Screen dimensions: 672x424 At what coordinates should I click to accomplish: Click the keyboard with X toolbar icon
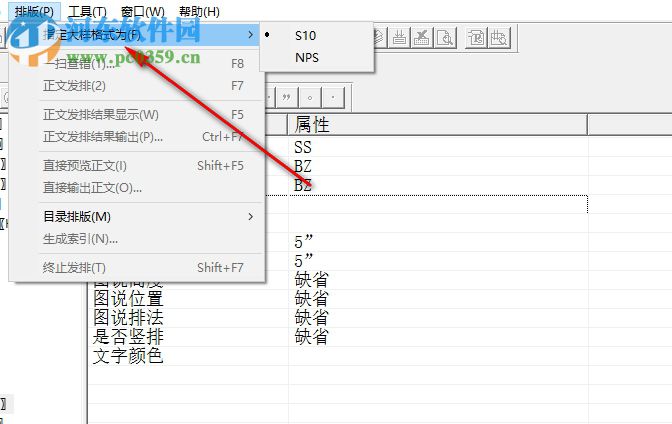[422, 38]
